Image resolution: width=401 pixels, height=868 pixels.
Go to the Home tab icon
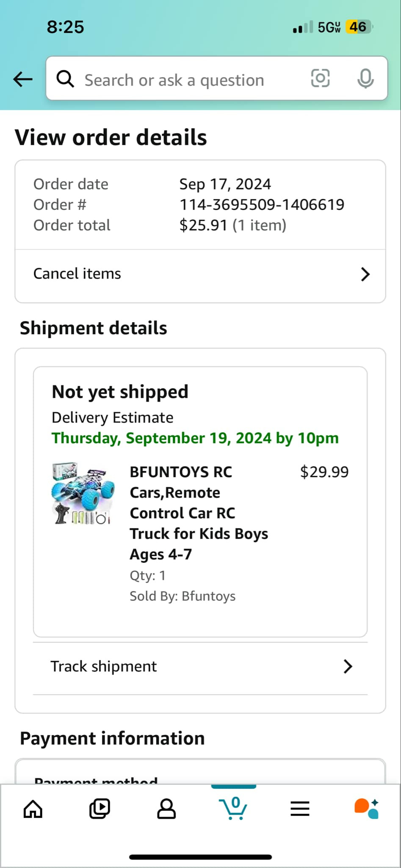pos(33,809)
